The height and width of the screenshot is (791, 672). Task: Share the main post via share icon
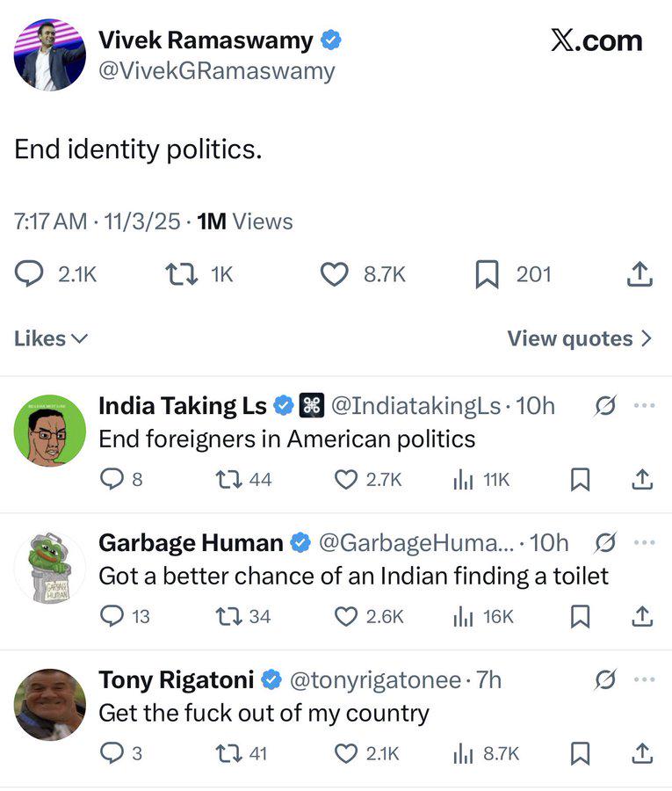coord(640,275)
